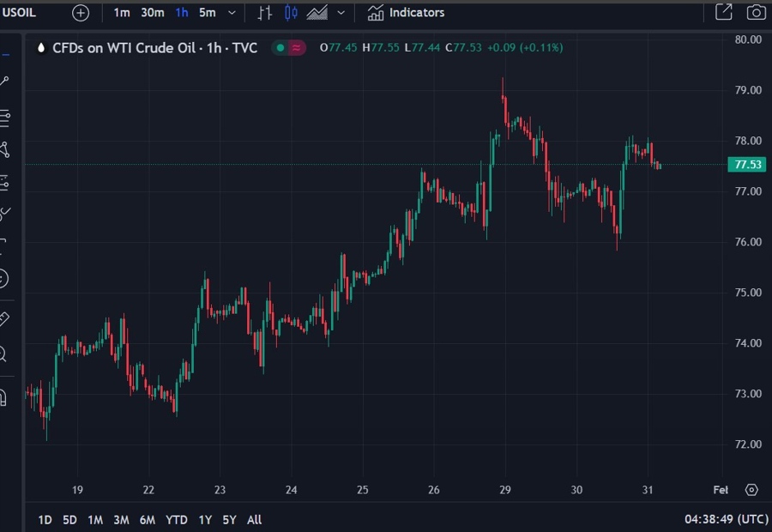The width and height of the screenshot is (772, 532).
Task: Click the 29 date axis label
Action: [x=505, y=490]
